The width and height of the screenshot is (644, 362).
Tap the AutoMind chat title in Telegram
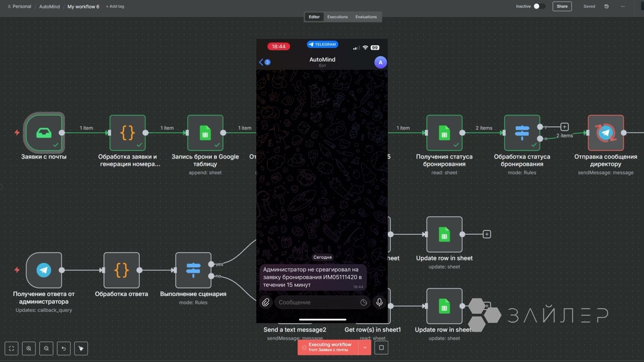pos(323,59)
